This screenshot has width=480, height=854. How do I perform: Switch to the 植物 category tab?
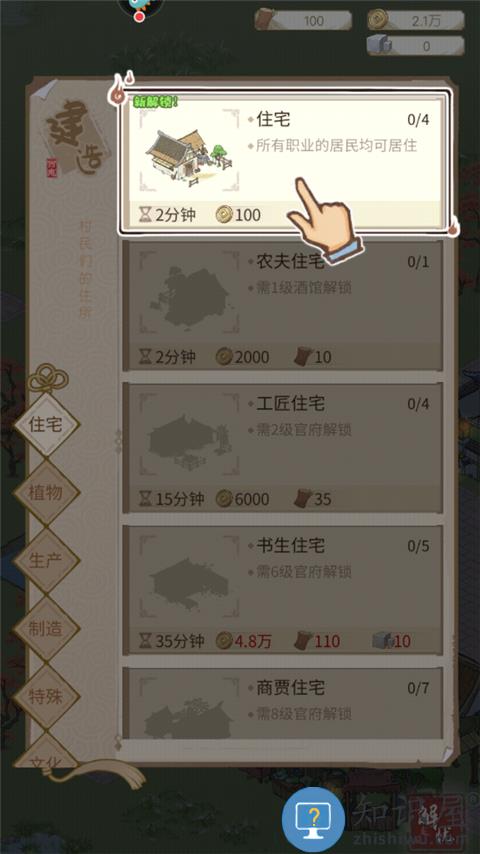tap(46, 493)
